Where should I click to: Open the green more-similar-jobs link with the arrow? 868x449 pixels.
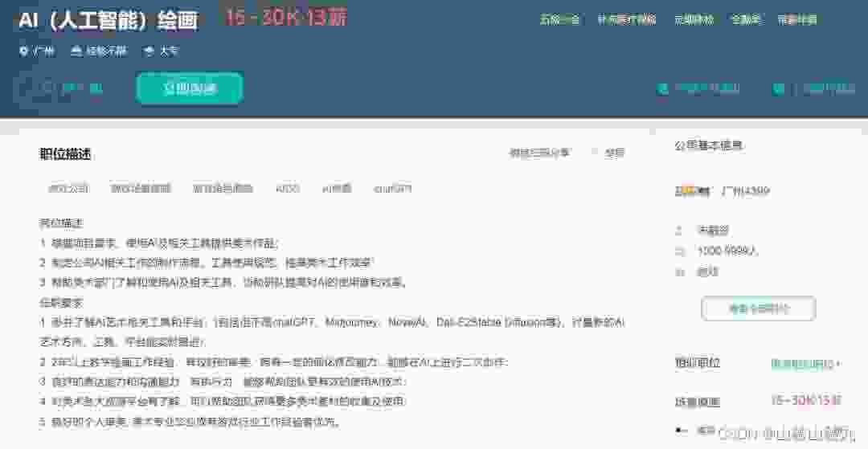click(807, 364)
